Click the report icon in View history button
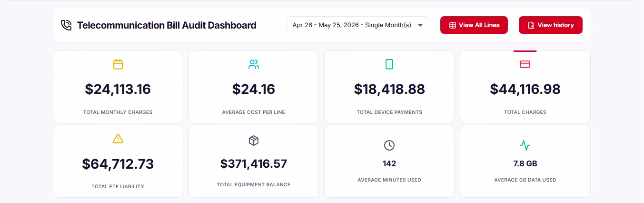Image resolution: width=644 pixels, height=203 pixels. pyautogui.click(x=531, y=25)
